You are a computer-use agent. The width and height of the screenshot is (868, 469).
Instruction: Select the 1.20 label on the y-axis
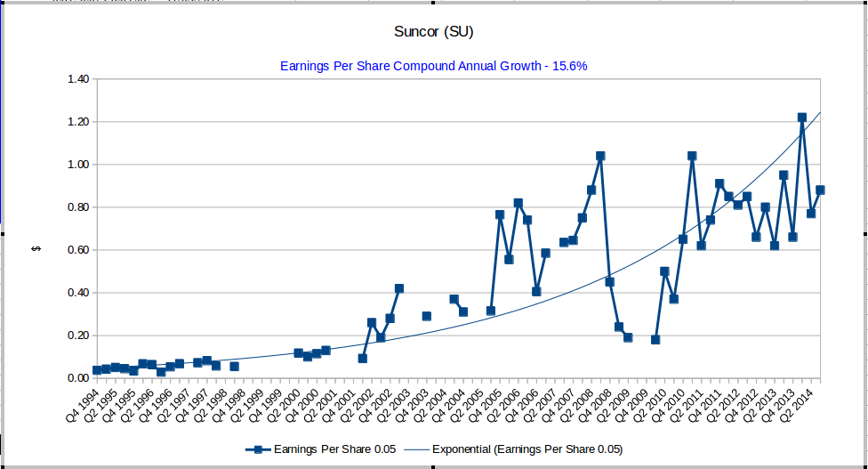[78, 122]
